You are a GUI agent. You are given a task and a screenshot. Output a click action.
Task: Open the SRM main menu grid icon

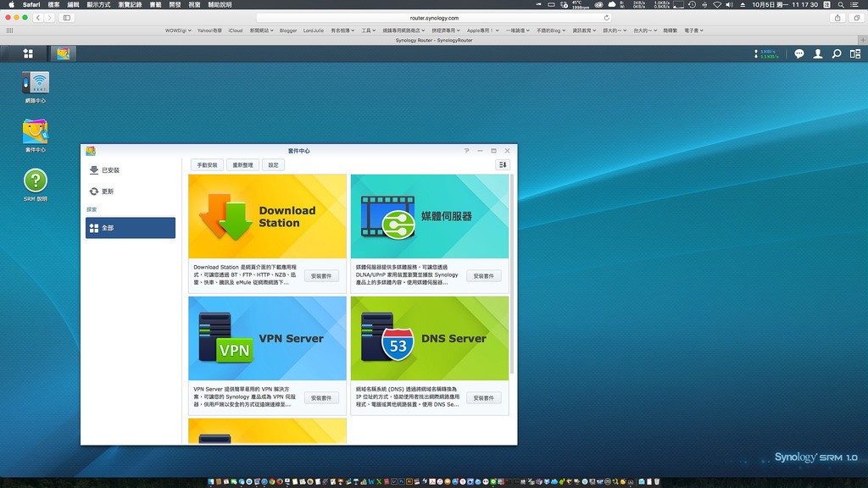pos(28,53)
